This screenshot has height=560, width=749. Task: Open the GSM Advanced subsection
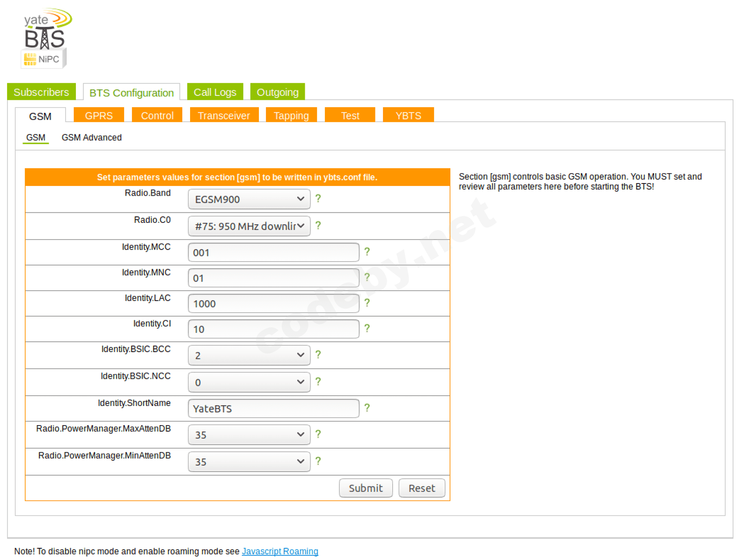pos(92,138)
